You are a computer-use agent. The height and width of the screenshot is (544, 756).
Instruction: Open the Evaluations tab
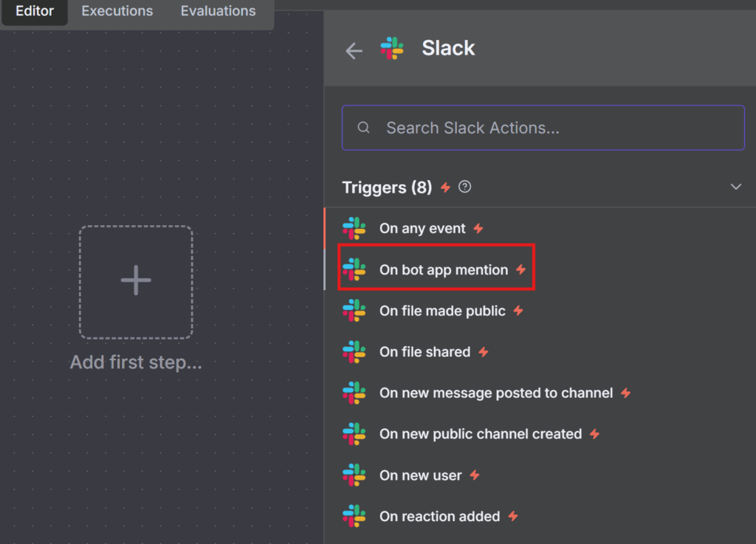pos(218,11)
